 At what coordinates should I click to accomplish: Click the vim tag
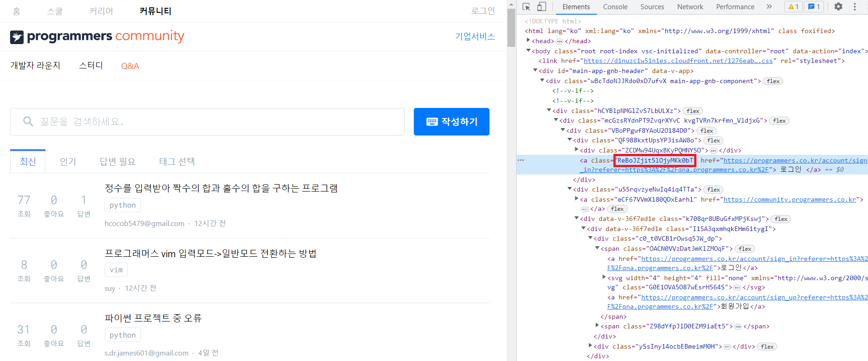[116, 270]
